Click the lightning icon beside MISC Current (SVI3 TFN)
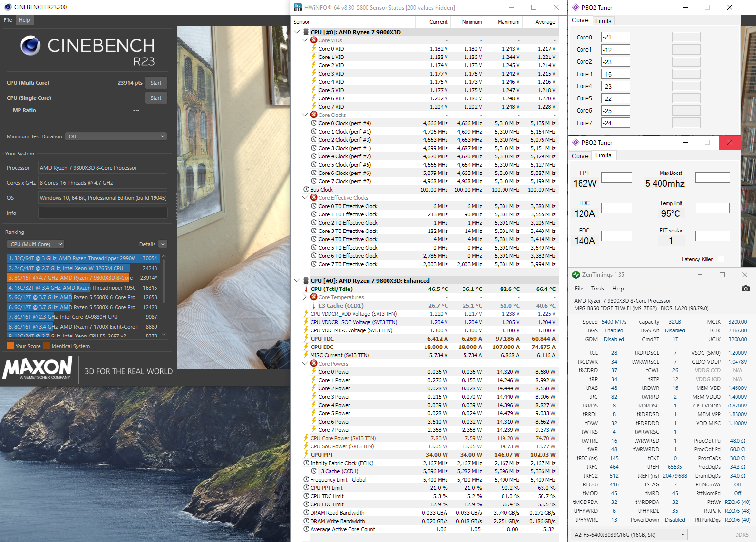The height and width of the screenshot is (542, 756). 306,355
